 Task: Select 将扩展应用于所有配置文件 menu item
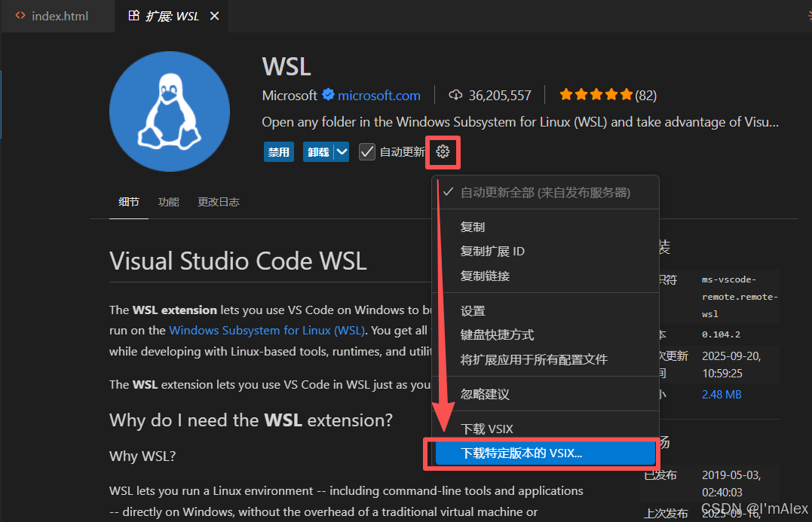pos(545,359)
